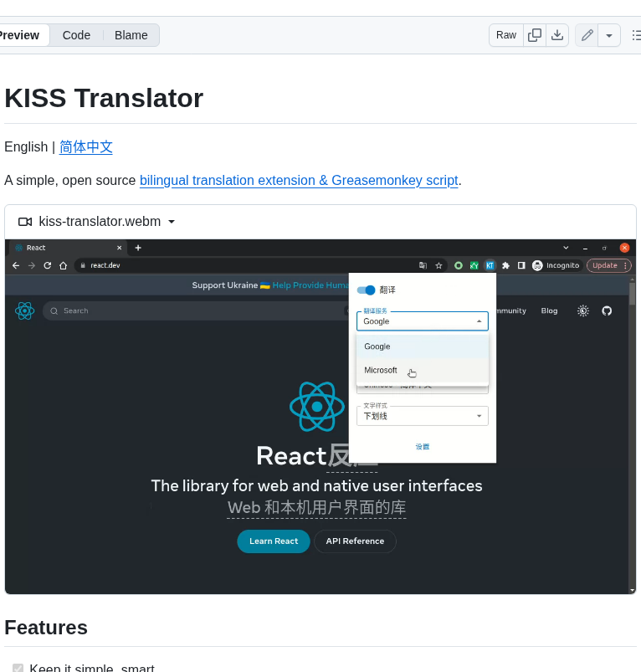Switch to the Blame tab
641x672 pixels.
click(131, 35)
